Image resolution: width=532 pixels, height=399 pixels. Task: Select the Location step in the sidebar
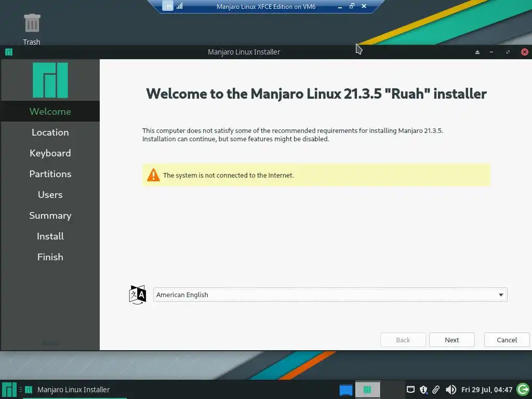(x=50, y=132)
